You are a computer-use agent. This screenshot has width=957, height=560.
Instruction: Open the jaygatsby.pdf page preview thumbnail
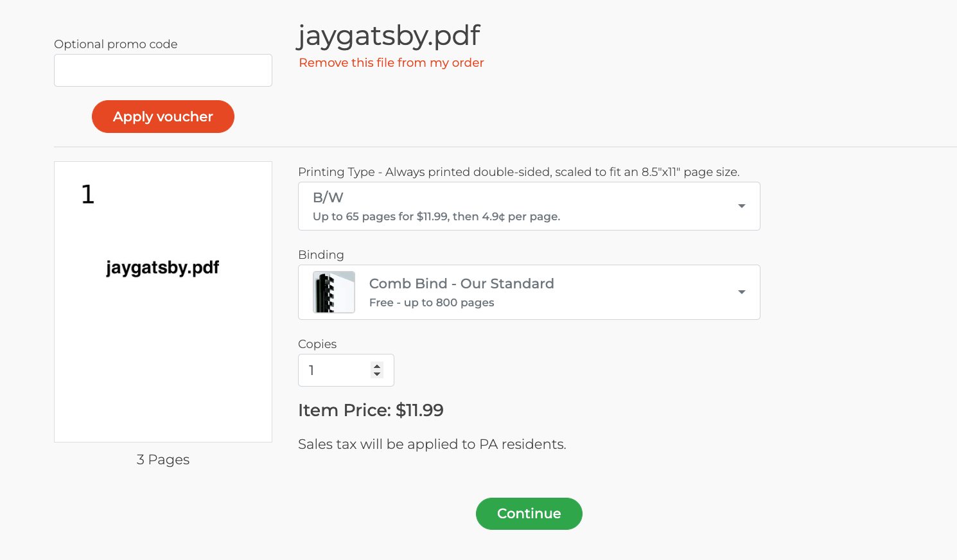point(163,302)
